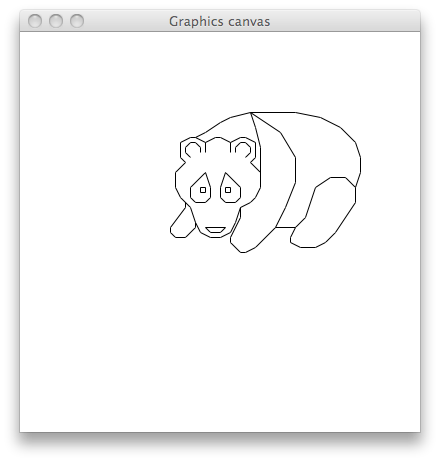Click the panda's back body area
The width and height of the screenshot is (440, 462).
click(327, 147)
